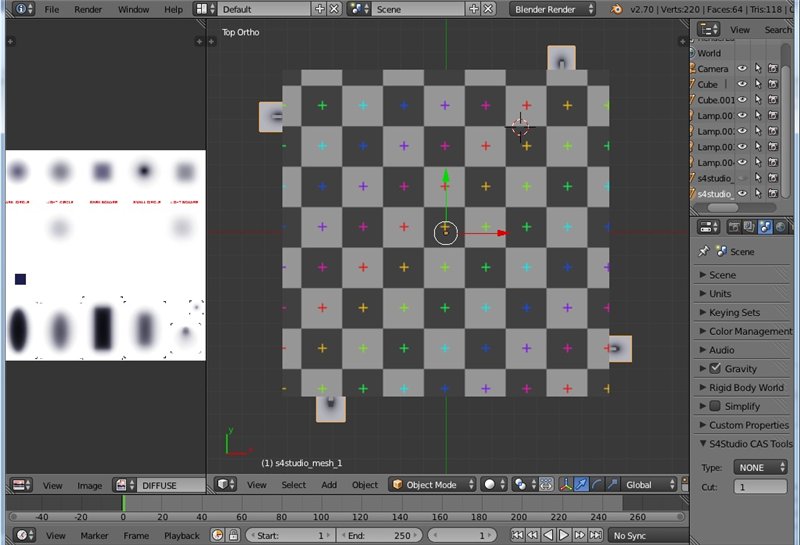
Task: Jump to the timeline's last frame
Action: click(594, 535)
